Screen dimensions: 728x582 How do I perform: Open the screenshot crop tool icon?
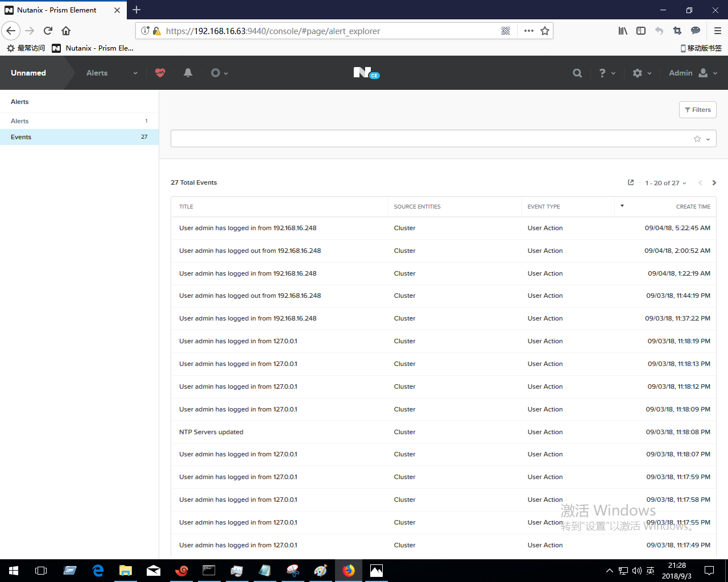coord(677,31)
